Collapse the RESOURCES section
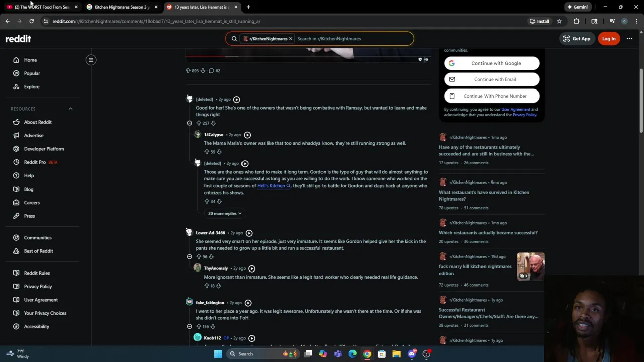 [x=70, y=109]
